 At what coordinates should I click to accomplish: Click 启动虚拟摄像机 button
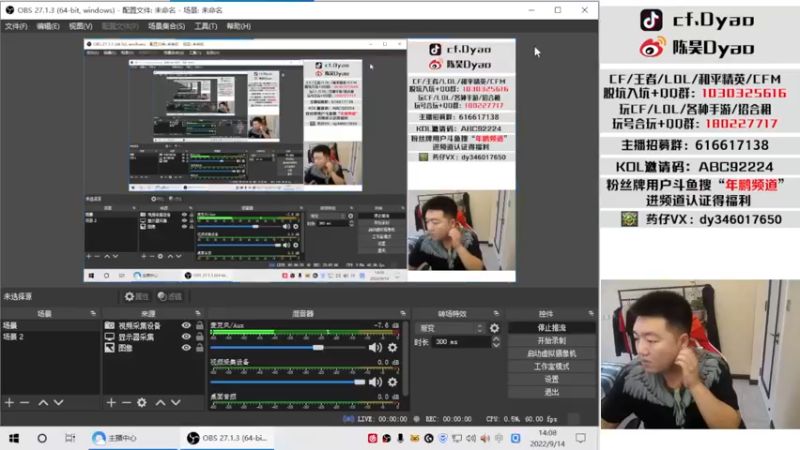[552, 353]
